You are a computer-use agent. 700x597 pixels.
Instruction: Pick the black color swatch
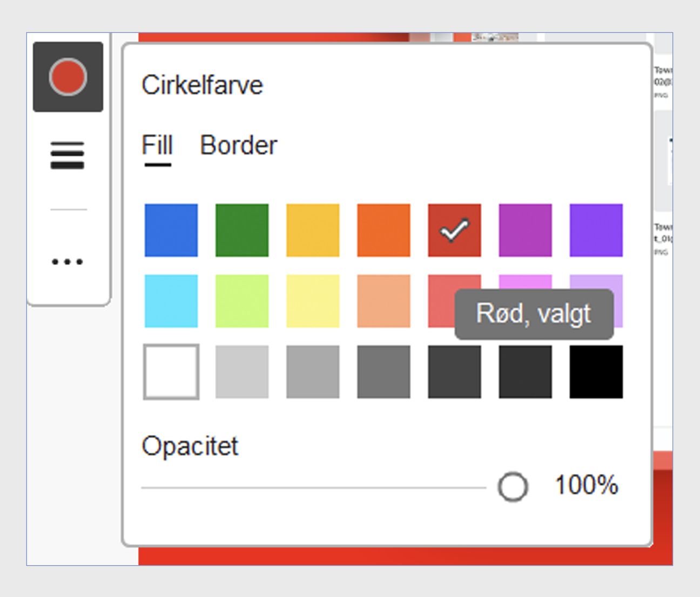pos(596,372)
